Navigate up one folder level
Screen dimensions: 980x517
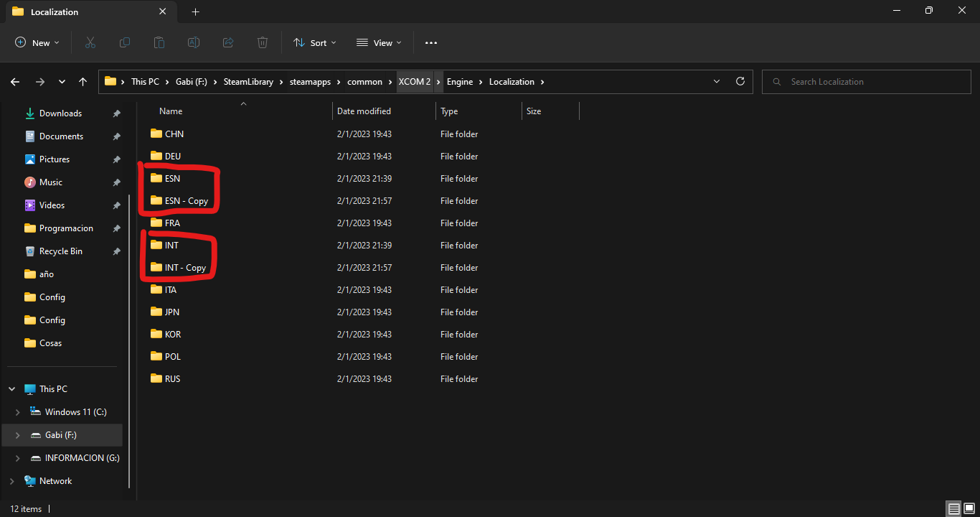click(83, 82)
